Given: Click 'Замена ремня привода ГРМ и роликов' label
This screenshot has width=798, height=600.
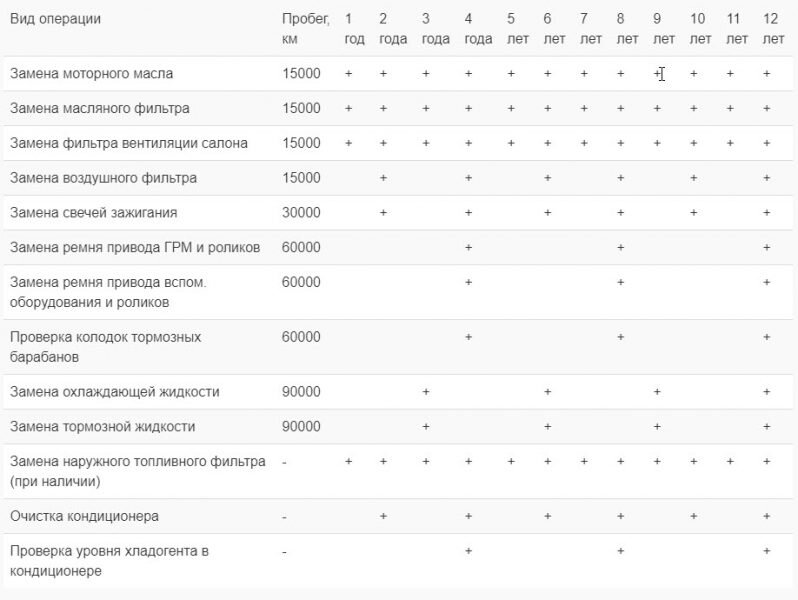Looking at the screenshot, I should (135, 247).
